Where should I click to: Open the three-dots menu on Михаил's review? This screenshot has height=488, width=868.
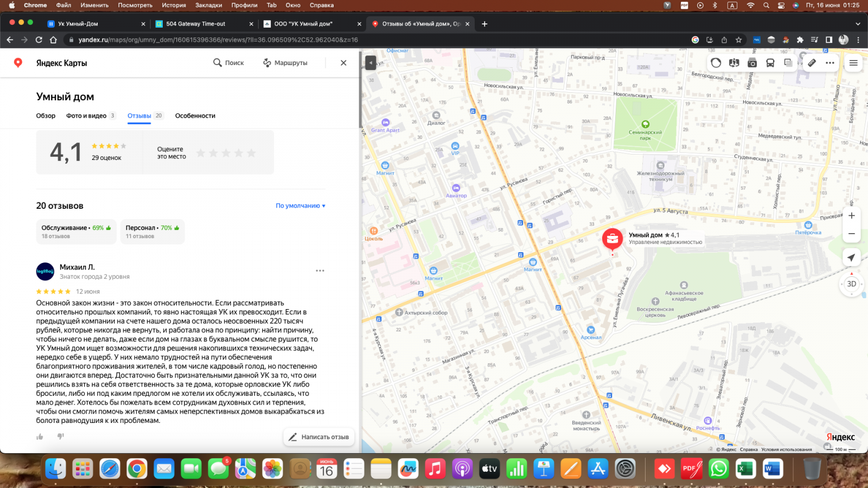(x=320, y=271)
